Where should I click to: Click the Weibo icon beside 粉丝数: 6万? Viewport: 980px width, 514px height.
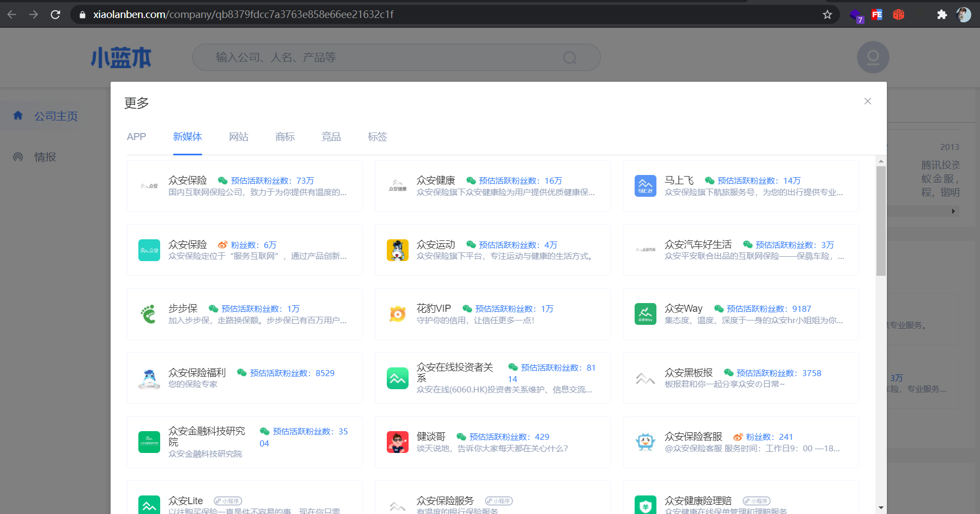click(222, 245)
